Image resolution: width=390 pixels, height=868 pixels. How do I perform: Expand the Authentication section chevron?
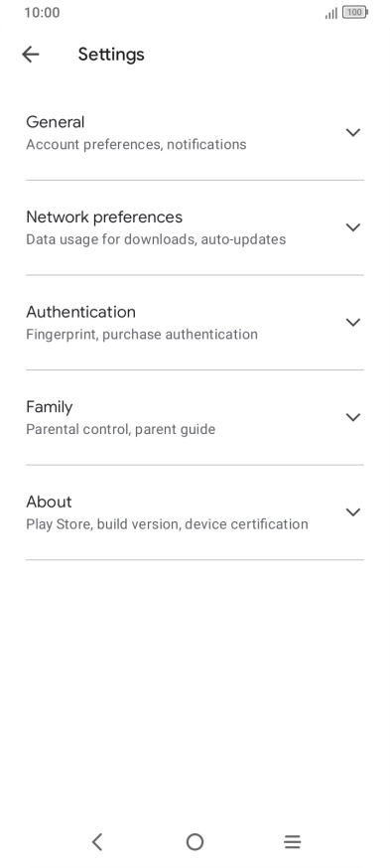click(x=353, y=322)
